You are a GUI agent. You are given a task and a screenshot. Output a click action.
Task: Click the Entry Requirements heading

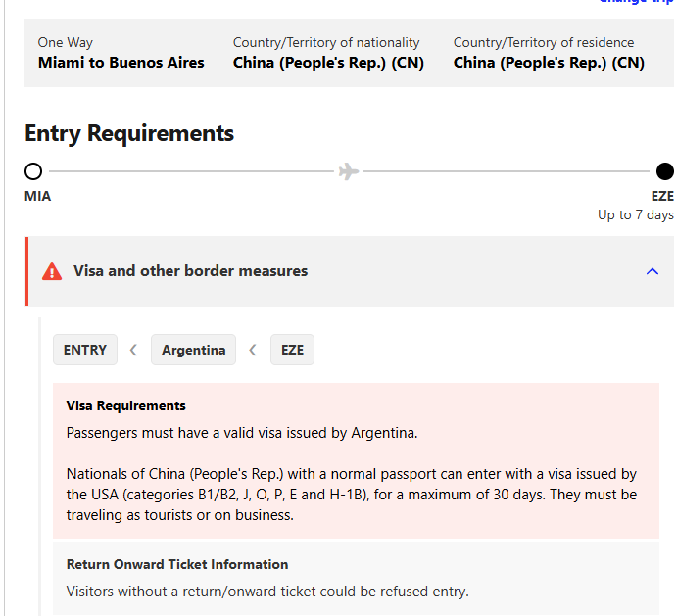(x=129, y=133)
